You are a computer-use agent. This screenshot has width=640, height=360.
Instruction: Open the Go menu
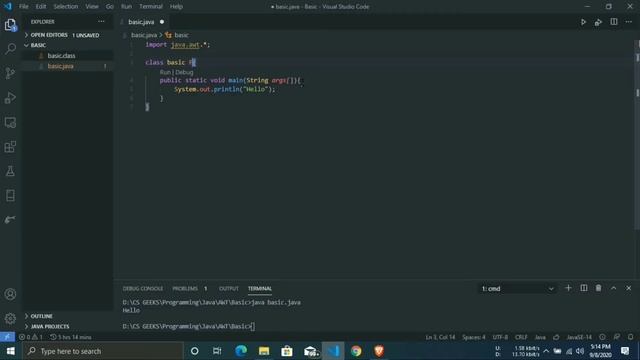(x=109, y=7)
